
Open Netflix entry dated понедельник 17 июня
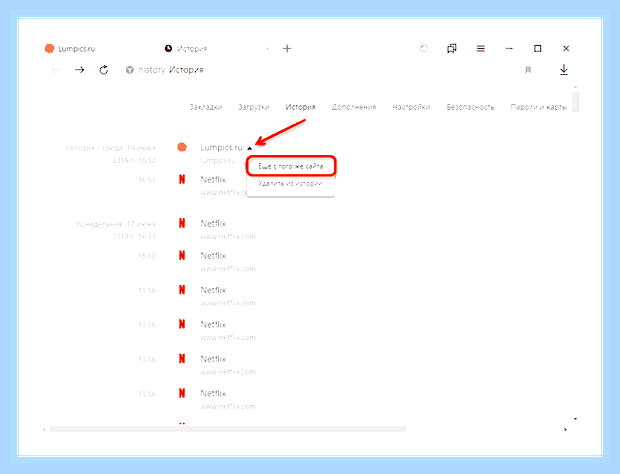213,223
